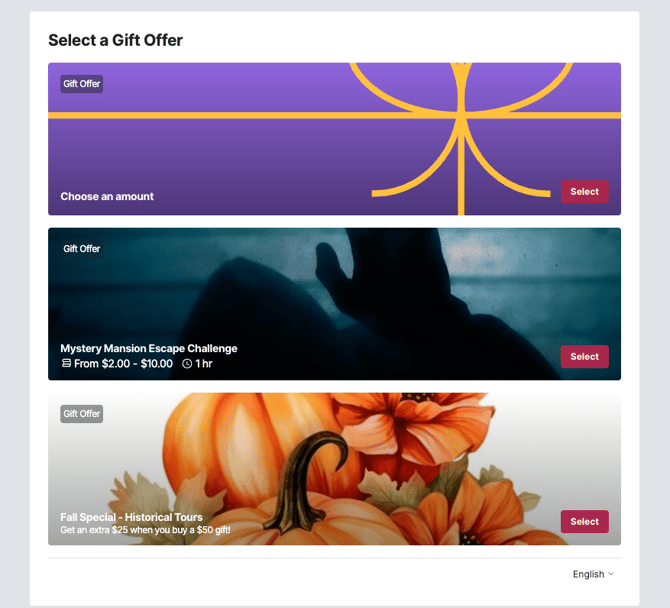
Task: Click the Fall Special - Historical Tours title
Action: point(131,517)
